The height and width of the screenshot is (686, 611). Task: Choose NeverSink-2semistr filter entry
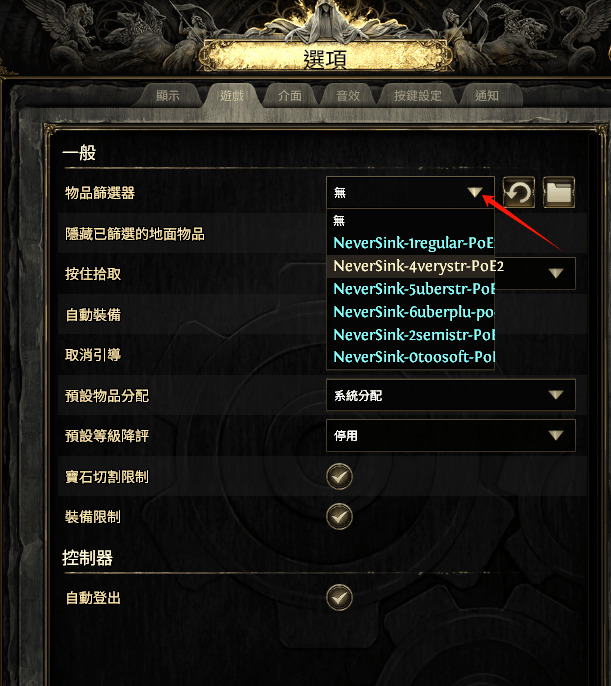coord(411,335)
